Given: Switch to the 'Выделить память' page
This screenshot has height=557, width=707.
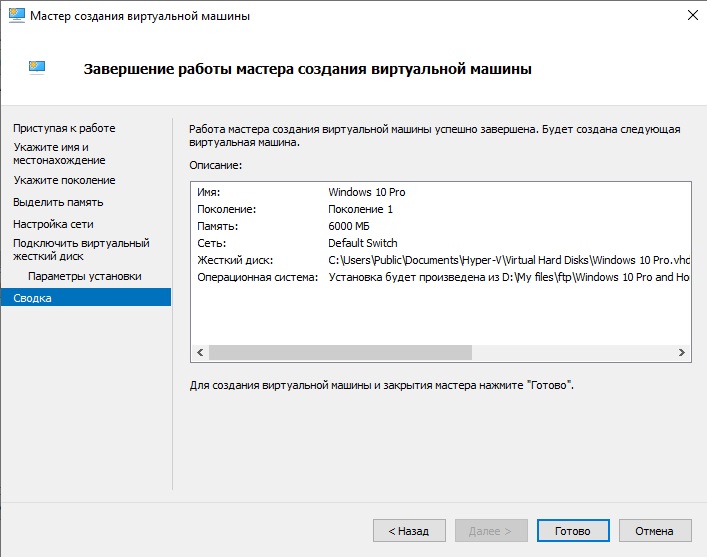Looking at the screenshot, I should pos(58,202).
